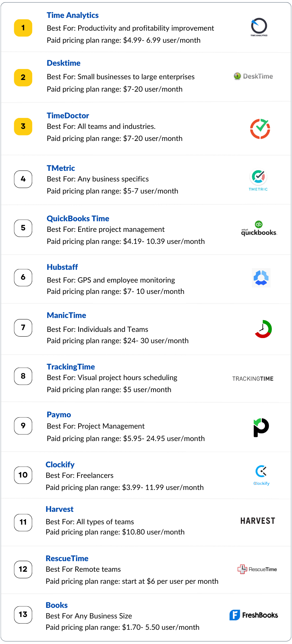Viewport: 292px width, 644px height.
Task: Click the number 13 rank badge
Action: point(23,614)
